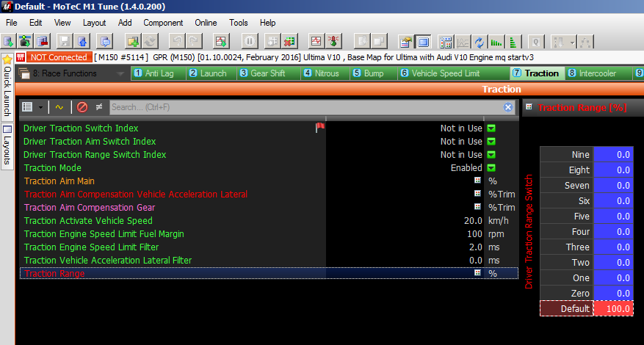Screen dimensions: 644x345
Task: Click the grey refresh arrows toolbar icon
Action: [151, 42]
